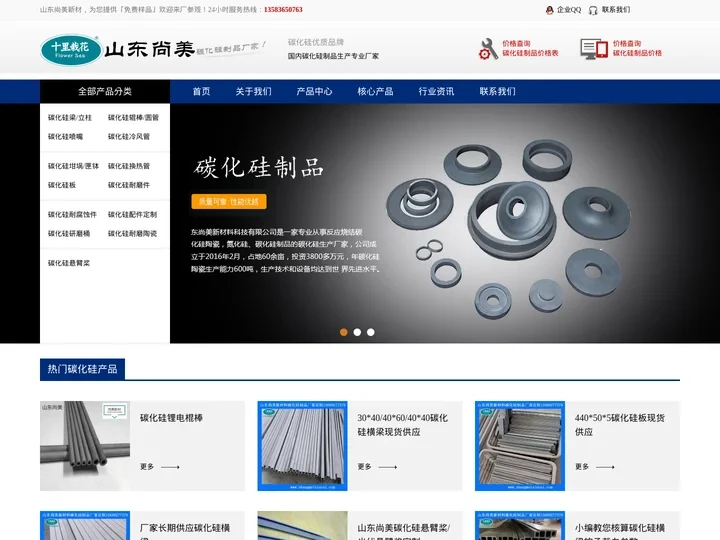Image resolution: width=720 pixels, height=540 pixels.
Task: Select category 碳化硅冷风管
Action: (129, 136)
